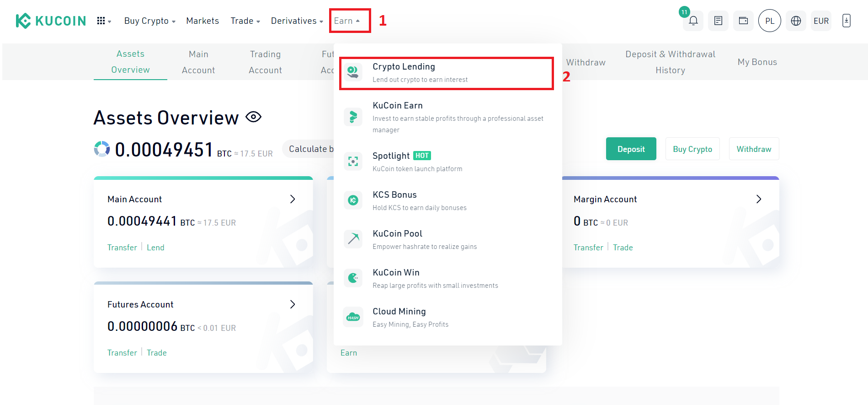The height and width of the screenshot is (405, 868).
Task: Click the Crypto Lending coin icon
Action: tap(353, 72)
